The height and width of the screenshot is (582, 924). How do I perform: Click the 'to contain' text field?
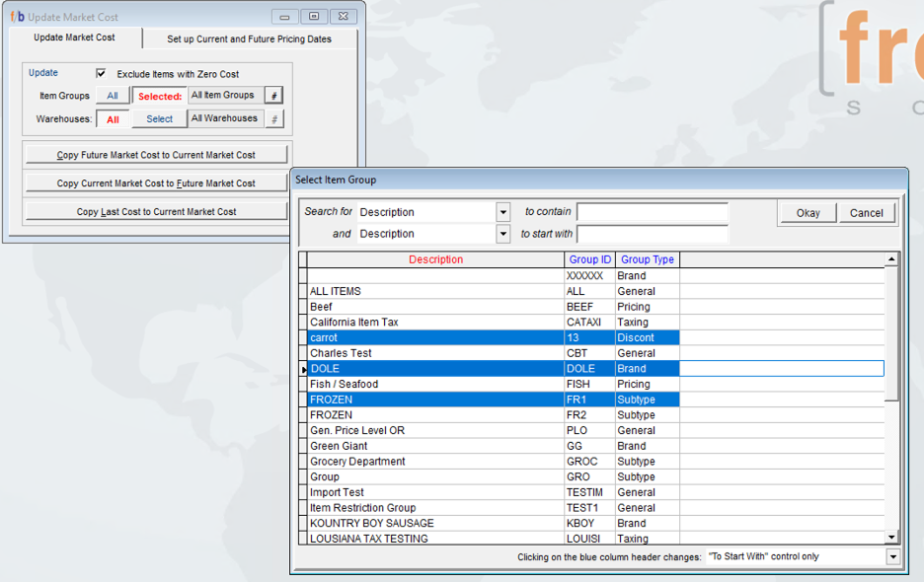click(652, 212)
